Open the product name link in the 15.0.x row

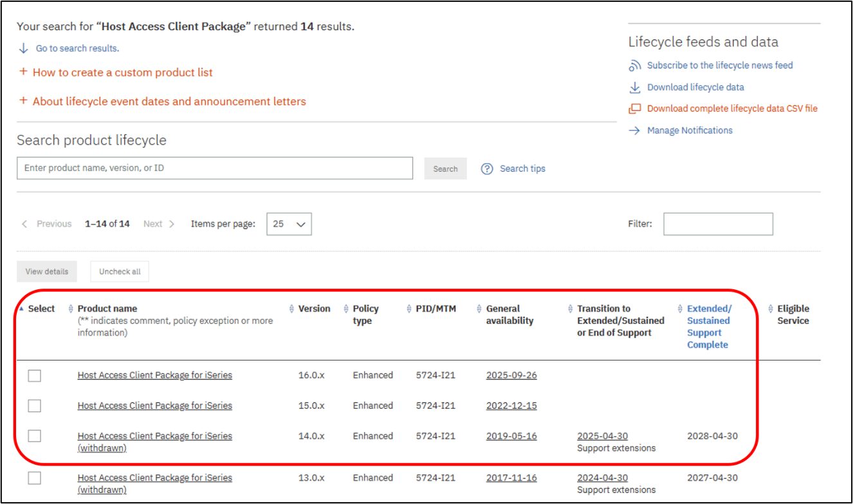click(155, 406)
